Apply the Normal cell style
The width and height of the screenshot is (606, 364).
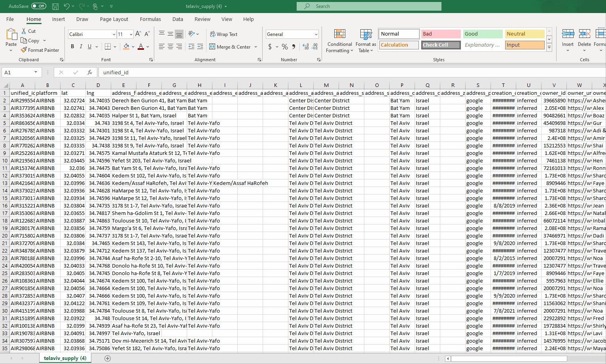[399, 34]
